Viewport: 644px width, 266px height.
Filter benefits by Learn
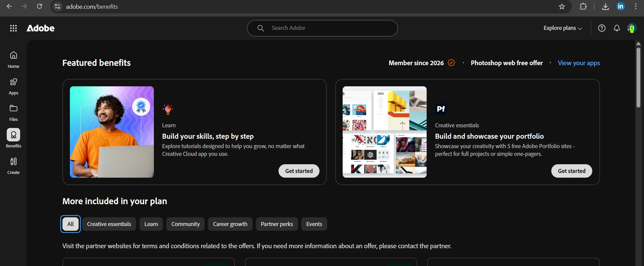151,224
